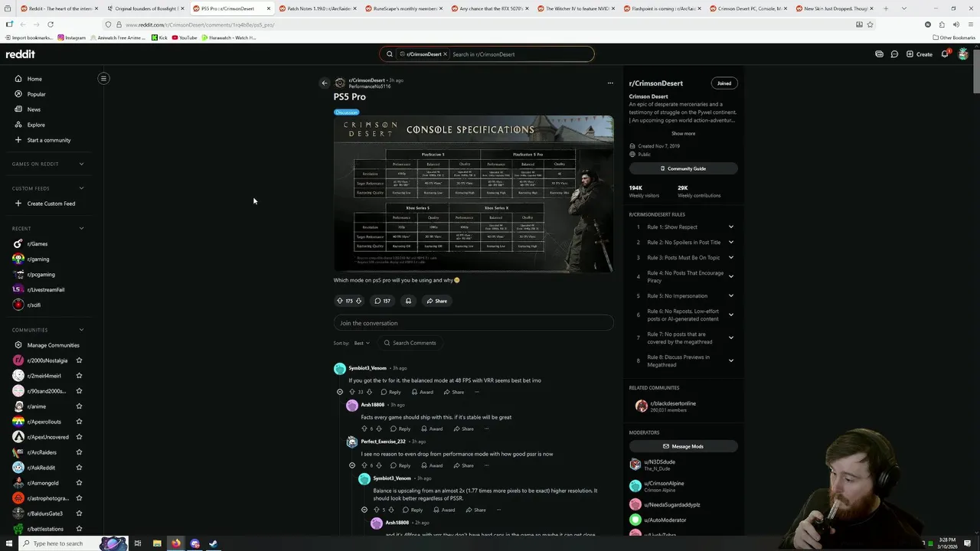Viewport: 980px width, 551px height.
Task: Open the post's 157 comments
Action: tap(382, 301)
